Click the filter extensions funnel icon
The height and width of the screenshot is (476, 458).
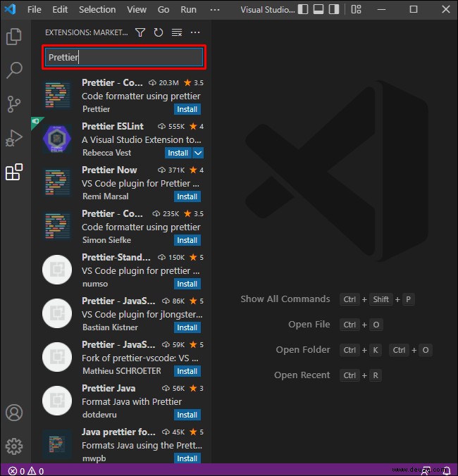coord(140,32)
